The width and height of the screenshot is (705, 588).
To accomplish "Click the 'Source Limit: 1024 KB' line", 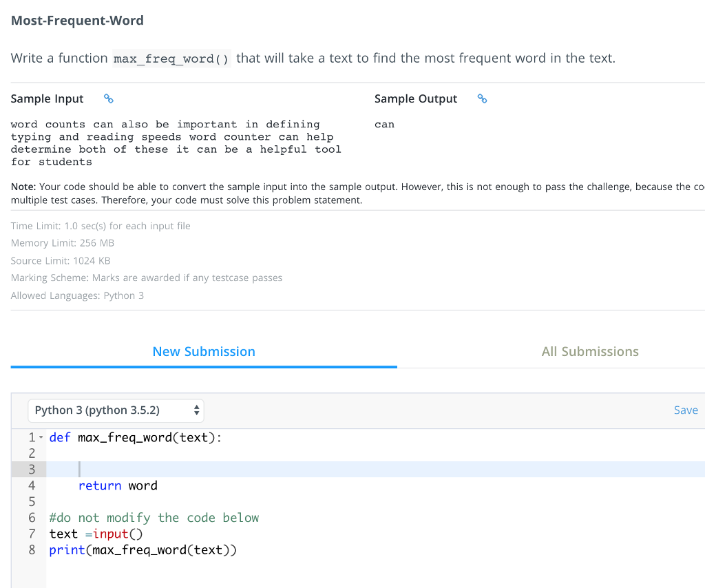I will 61,261.
